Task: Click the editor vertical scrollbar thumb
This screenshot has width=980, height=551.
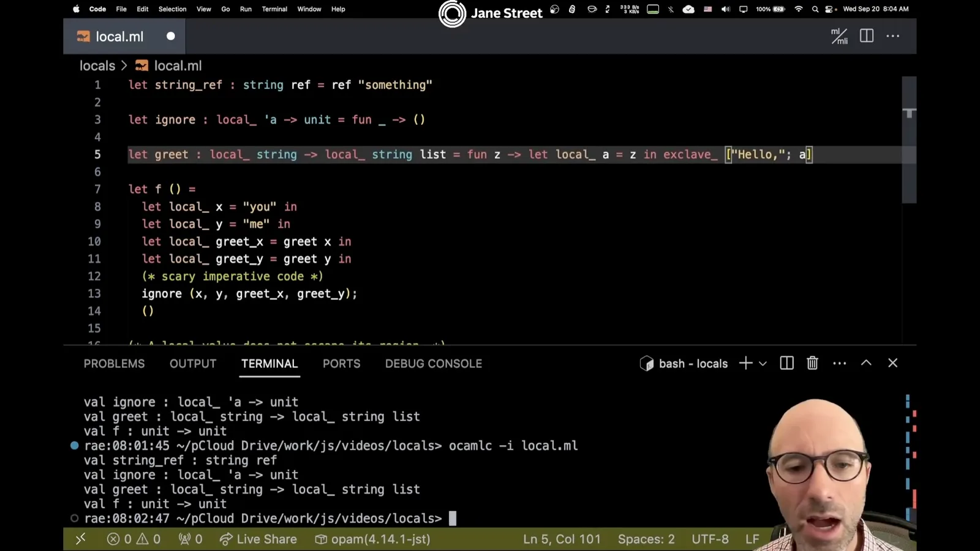Action: click(909, 140)
